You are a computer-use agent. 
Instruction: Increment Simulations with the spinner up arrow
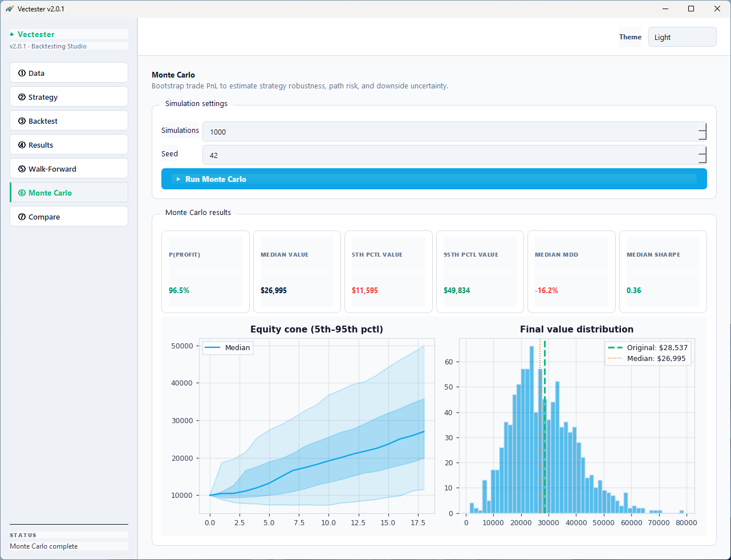[x=702, y=127]
